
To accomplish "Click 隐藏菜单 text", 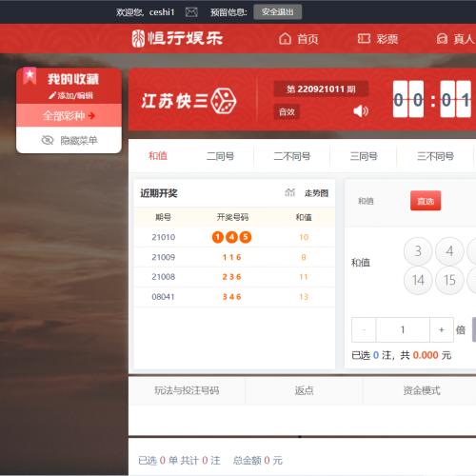I will 79,140.
